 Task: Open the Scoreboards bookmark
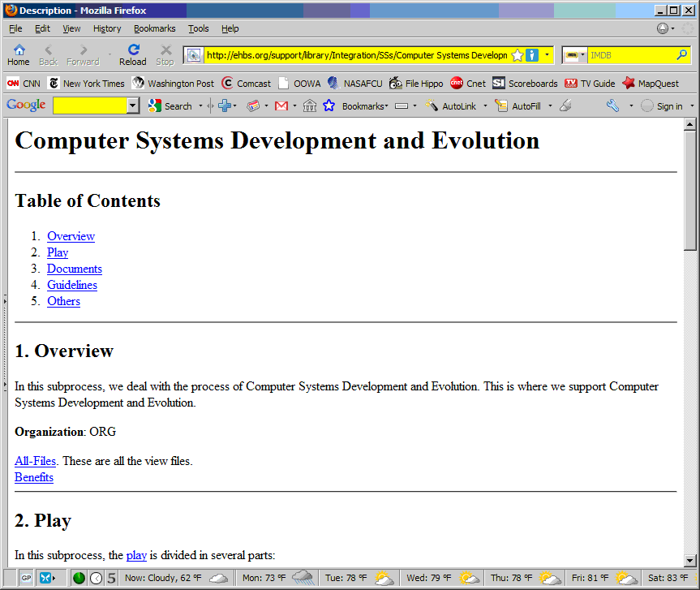tap(525, 84)
